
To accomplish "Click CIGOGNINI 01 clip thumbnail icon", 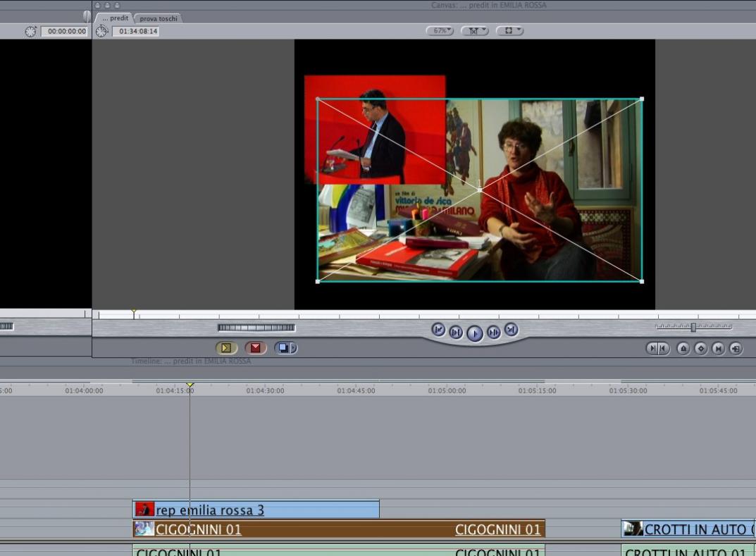I will [x=144, y=529].
